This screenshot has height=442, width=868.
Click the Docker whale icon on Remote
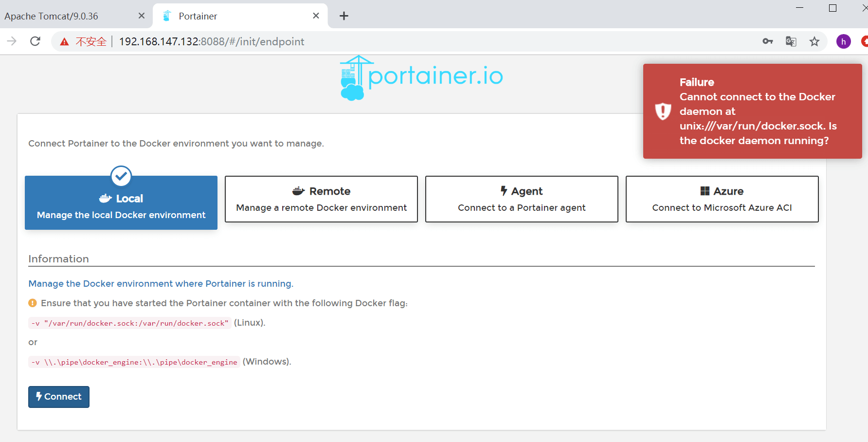[298, 191]
